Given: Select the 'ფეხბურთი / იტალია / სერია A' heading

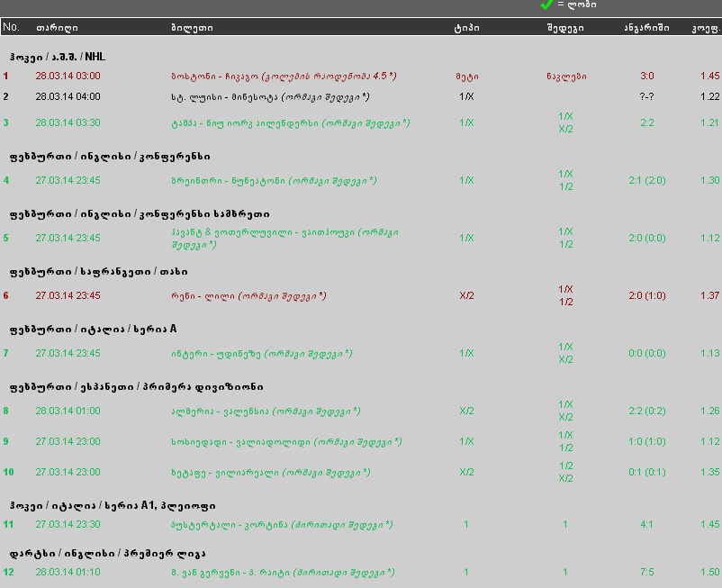Looking at the screenshot, I should 93,330.
